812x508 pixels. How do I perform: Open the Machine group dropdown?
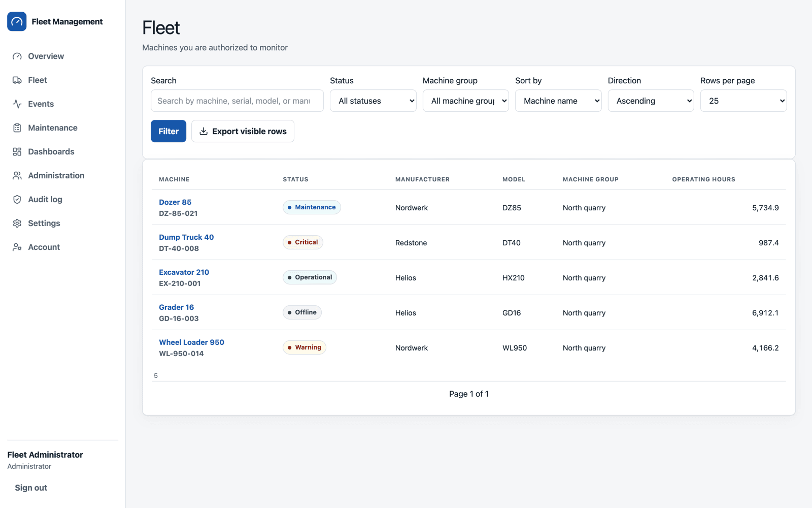tap(465, 101)
